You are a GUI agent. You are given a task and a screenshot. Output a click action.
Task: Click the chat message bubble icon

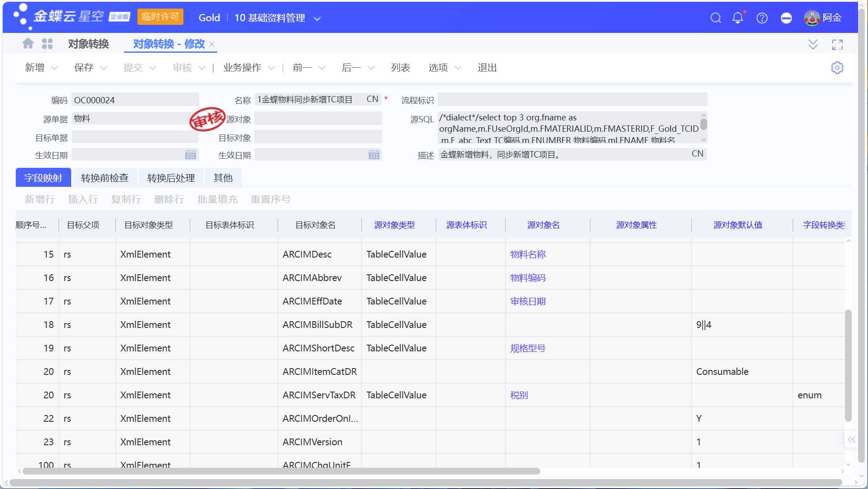tap(786, 18)
